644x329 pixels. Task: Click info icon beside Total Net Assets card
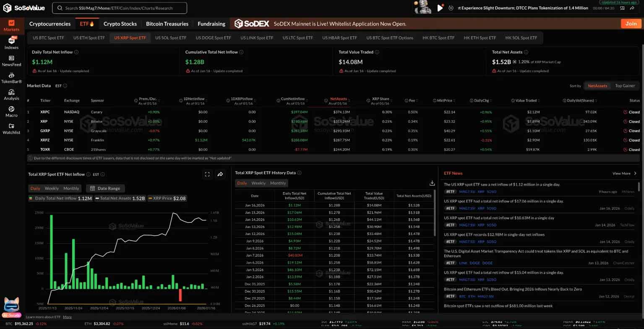526,52
